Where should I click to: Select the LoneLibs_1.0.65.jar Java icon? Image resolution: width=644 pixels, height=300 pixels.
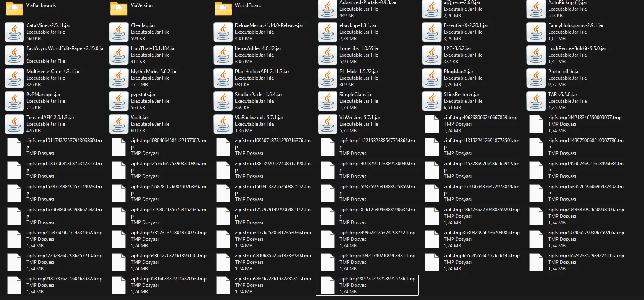pyautogui.click(x=328, y=55)
